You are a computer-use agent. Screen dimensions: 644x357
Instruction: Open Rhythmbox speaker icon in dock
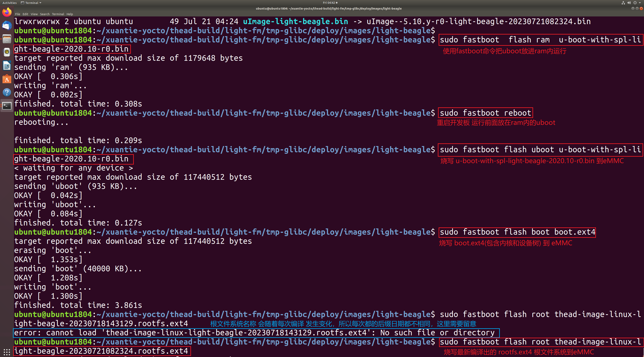[x=7, y=52]
